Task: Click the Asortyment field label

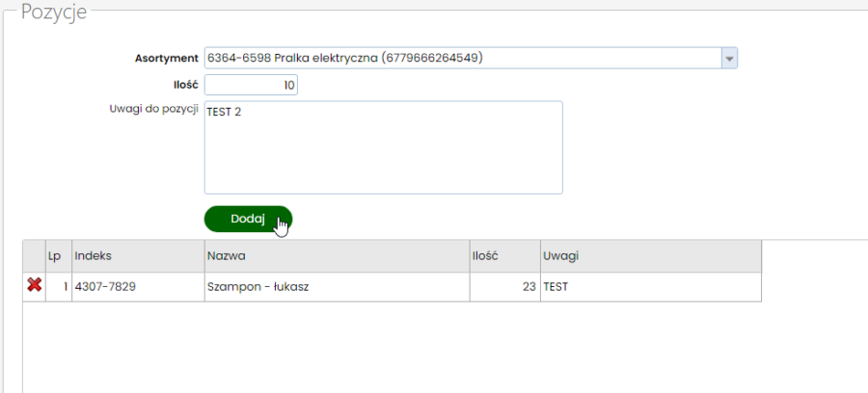Action: tap(167, 58)
